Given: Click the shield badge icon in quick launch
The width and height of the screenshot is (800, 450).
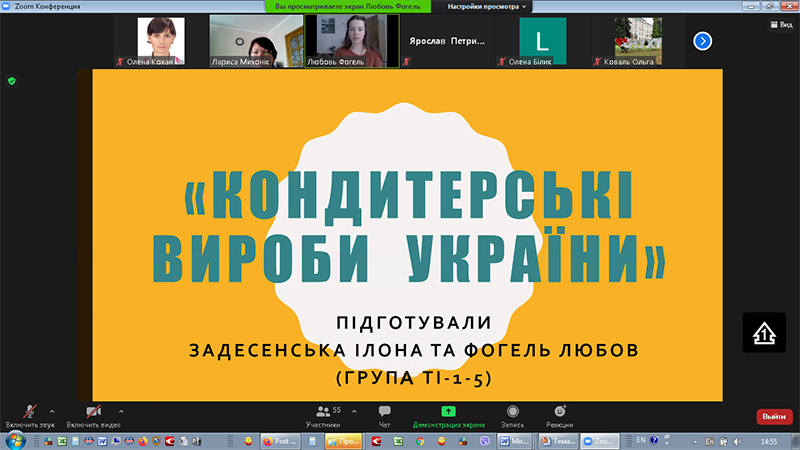Looking at the screenshot, I should 156,441.
